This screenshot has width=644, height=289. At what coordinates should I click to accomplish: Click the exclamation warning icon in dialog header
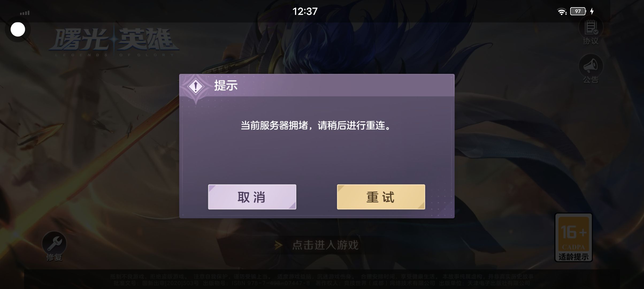(195, 86)
